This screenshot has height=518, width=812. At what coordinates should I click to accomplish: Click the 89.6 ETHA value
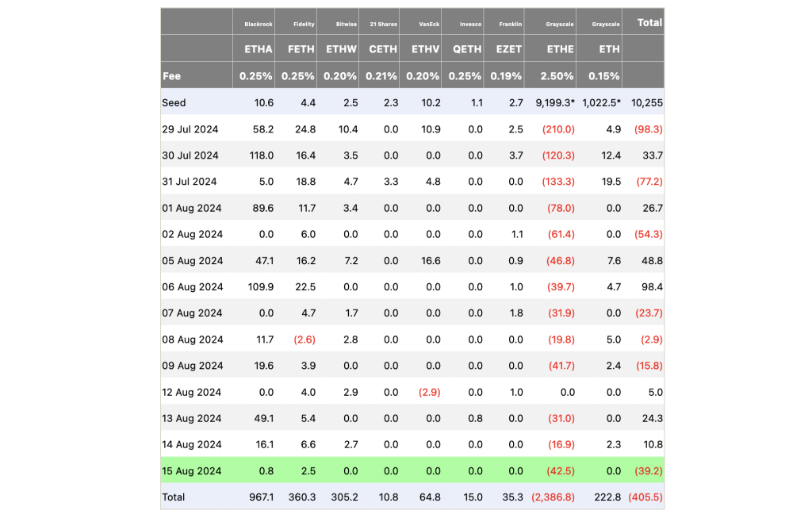click(263, 209)
